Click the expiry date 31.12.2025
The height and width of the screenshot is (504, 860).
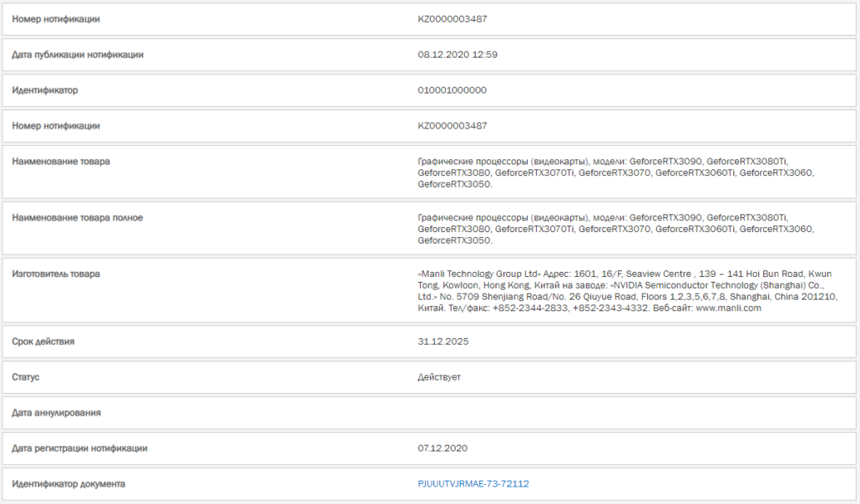pyautogui.click(x=443, y=341)
